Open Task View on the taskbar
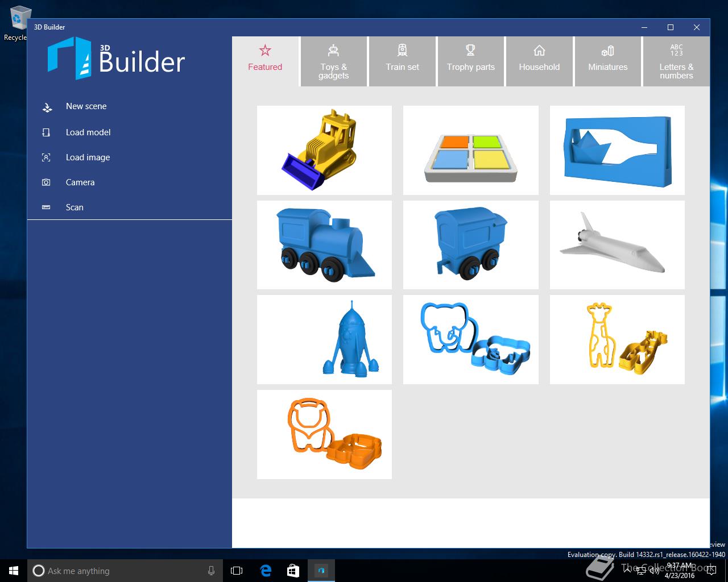Screen dimensions: 728x582 pos(237,571)
